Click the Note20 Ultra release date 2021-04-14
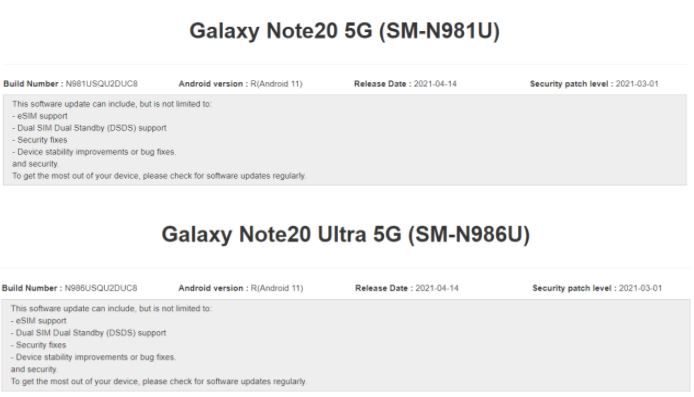This screenshot has height=397, width=694. coord(437,288)
